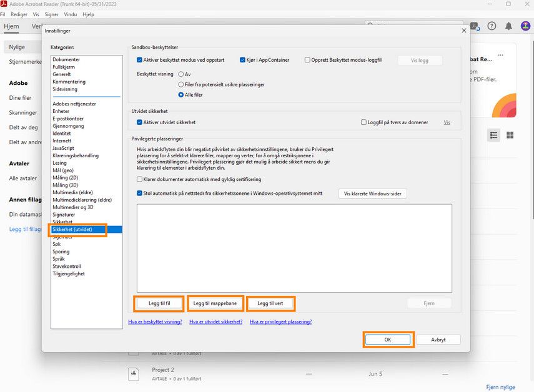The height and width of the screenshot is (392, 534).
Task: Open the notifications bell icon
Action: coord(508,26)
